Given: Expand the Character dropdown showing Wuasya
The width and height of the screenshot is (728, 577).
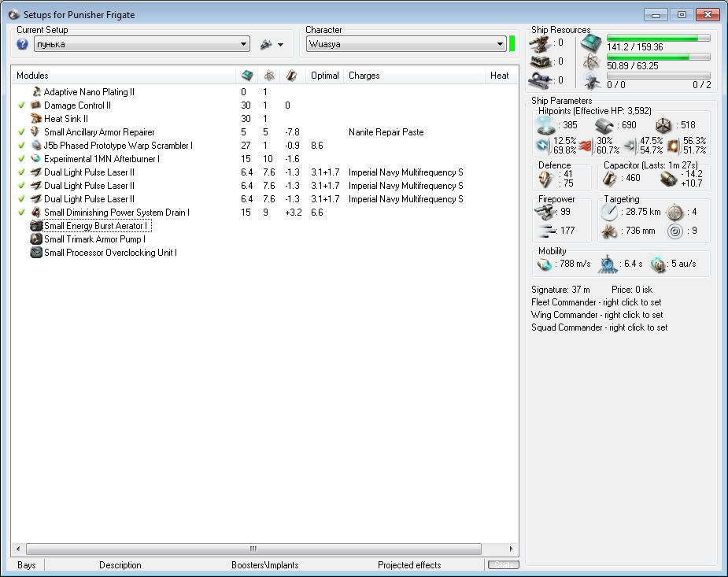Looking at the screenshot, I should point(500,45).
